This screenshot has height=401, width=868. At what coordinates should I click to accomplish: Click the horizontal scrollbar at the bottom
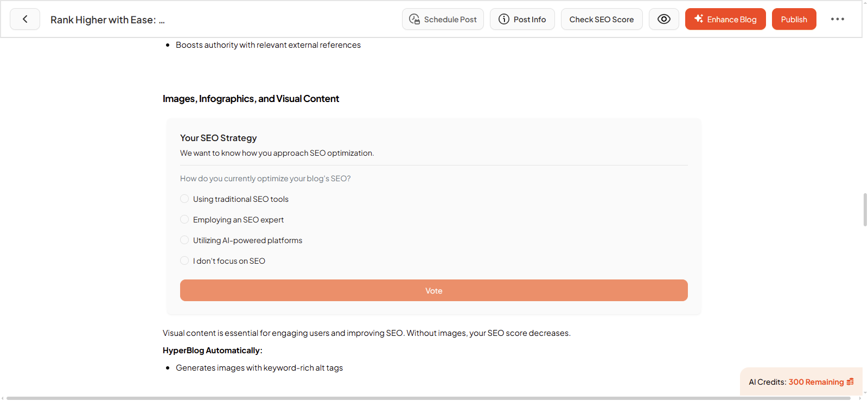pos(429,398)
